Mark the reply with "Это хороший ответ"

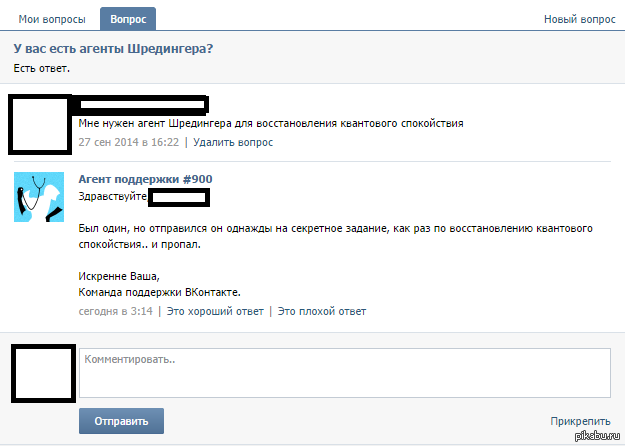pos(215,311)
